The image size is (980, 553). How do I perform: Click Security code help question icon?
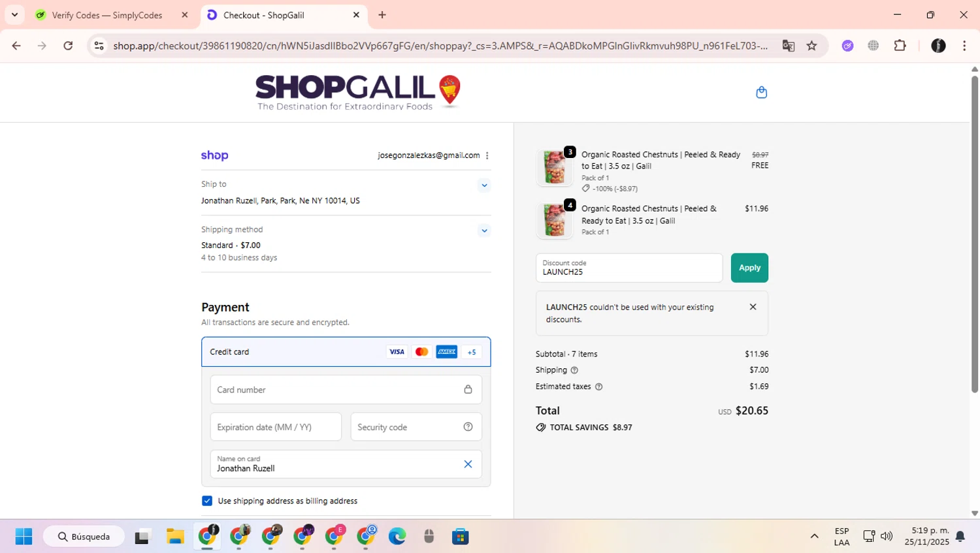468,427
